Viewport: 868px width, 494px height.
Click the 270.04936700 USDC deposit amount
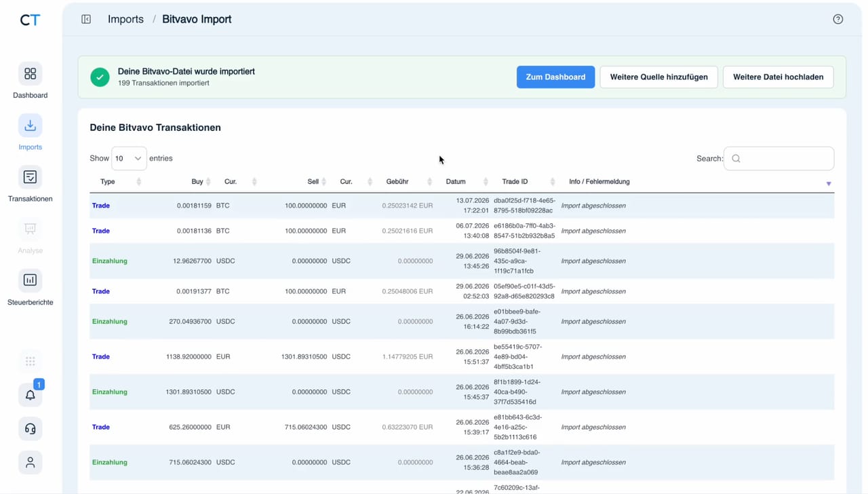tap(190, 321)
